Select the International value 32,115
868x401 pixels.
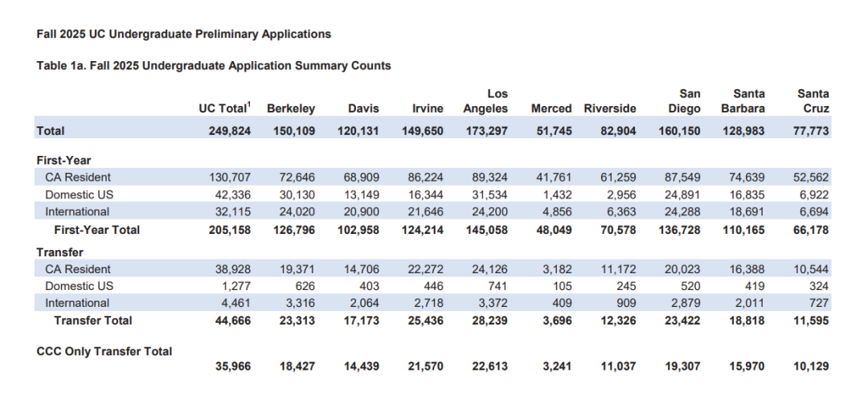231,212
